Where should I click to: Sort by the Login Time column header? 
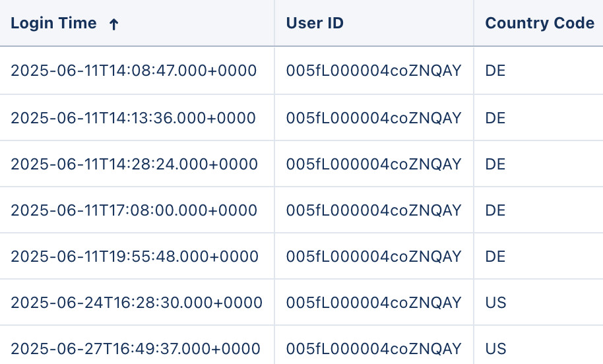coord(53,23)
